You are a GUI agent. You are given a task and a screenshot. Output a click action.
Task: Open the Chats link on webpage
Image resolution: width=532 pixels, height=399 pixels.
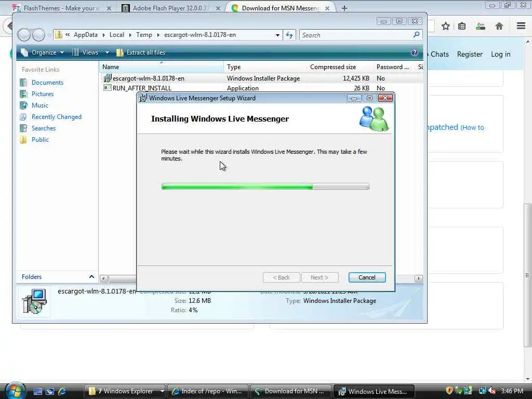440,54
